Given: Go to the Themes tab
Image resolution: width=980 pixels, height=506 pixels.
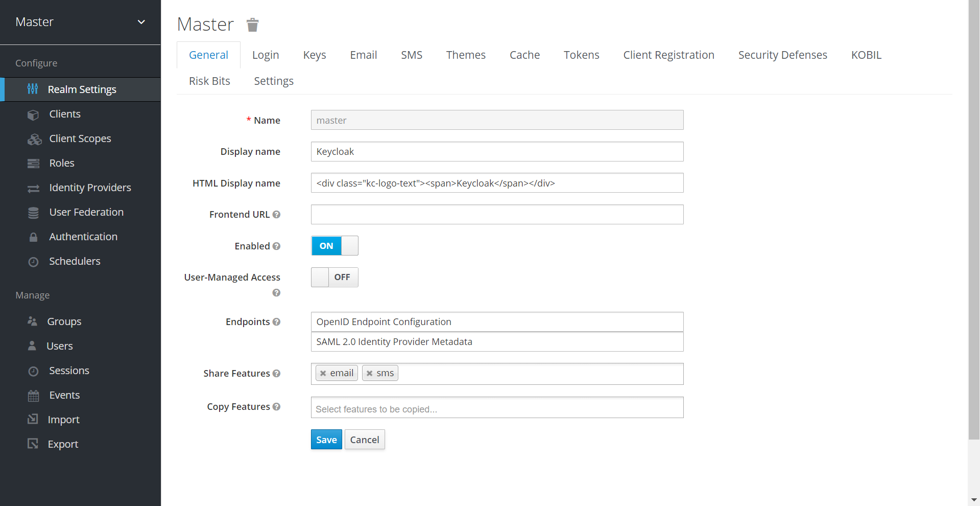Looking at the screenshot, I should tap(466, 55).
